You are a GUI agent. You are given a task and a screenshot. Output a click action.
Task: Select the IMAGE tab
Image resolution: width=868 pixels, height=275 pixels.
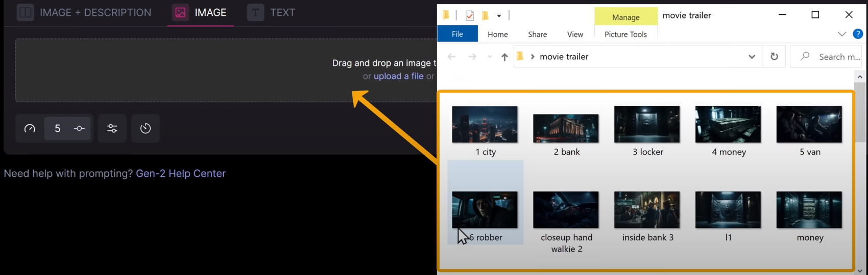tap(200, 12)
